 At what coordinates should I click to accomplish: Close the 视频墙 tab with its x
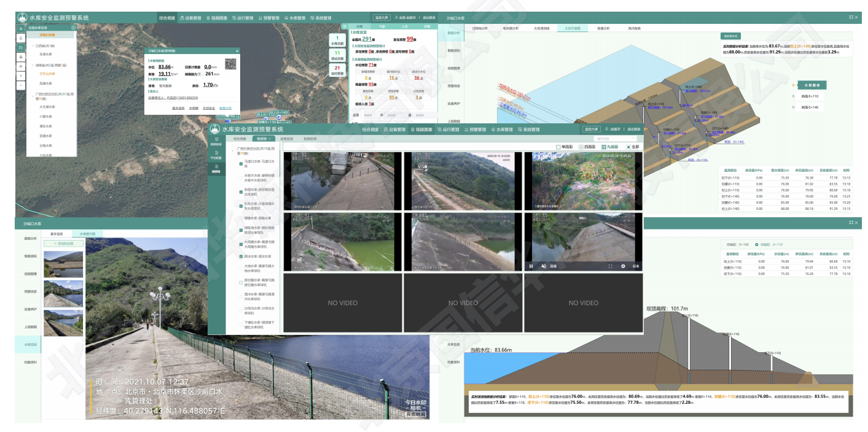(x=269, y=139)
